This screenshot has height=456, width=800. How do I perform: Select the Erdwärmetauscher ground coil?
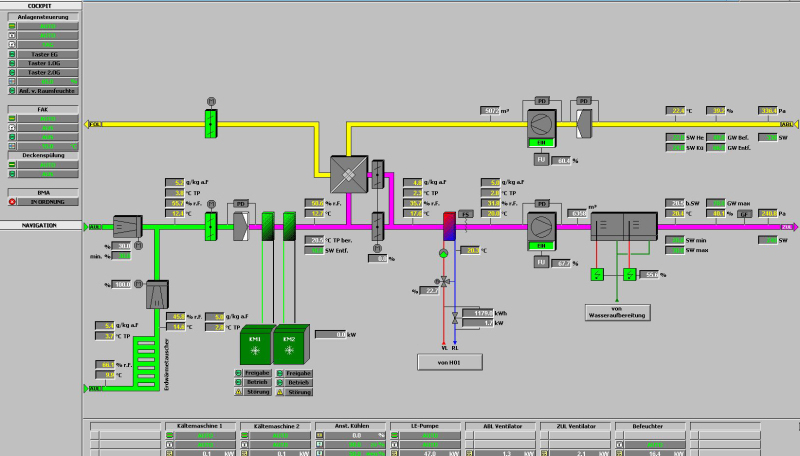(146, 364)
